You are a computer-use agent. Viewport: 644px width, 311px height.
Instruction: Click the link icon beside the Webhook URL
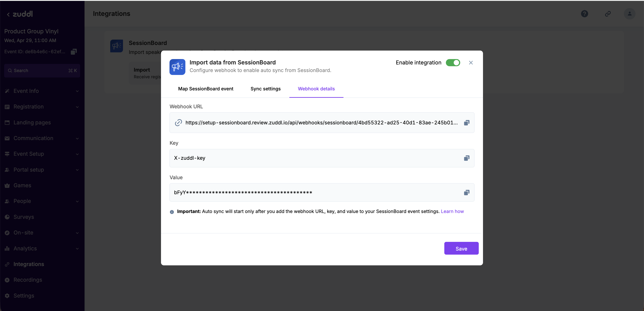(178, 123)
